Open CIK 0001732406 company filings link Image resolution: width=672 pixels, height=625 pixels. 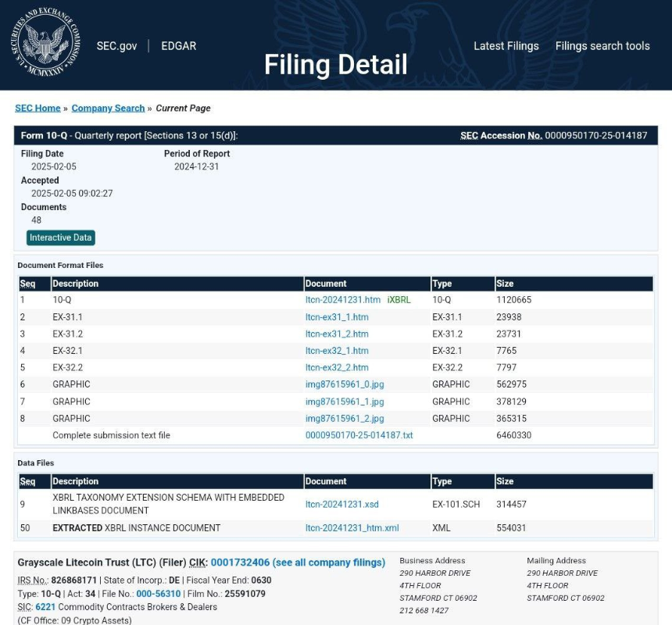pos(298,562)
